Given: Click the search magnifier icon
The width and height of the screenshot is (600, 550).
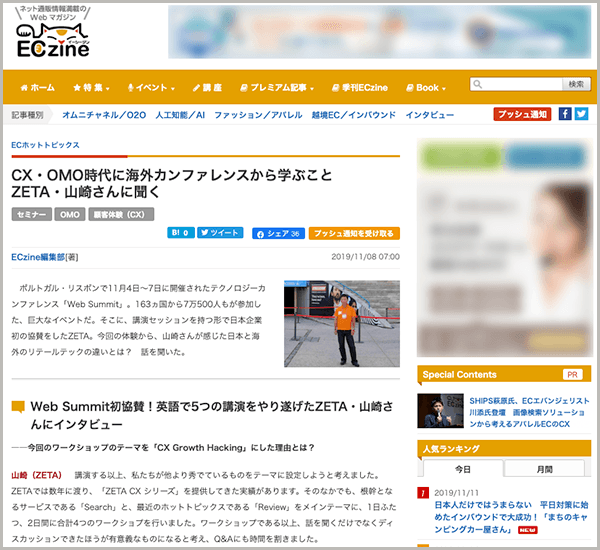Looking at the screenshot, I should point(477,84).
